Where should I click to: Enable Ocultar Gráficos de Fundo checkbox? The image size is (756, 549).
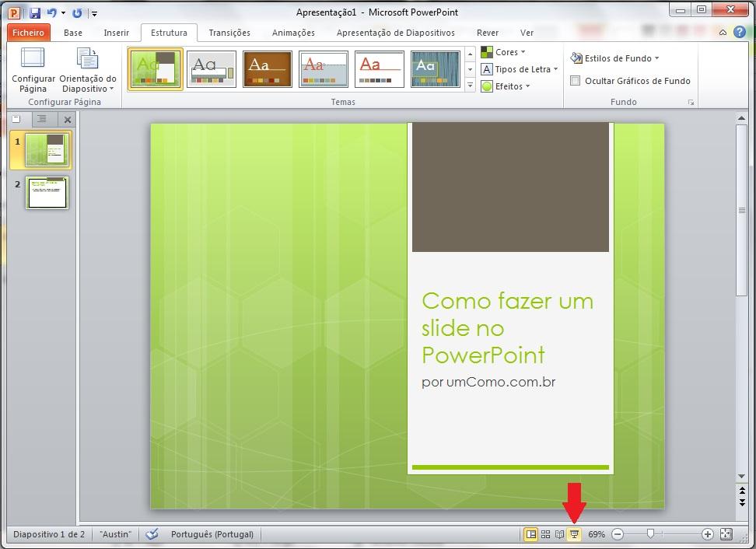pyautogui.click(x=576, y=81)
